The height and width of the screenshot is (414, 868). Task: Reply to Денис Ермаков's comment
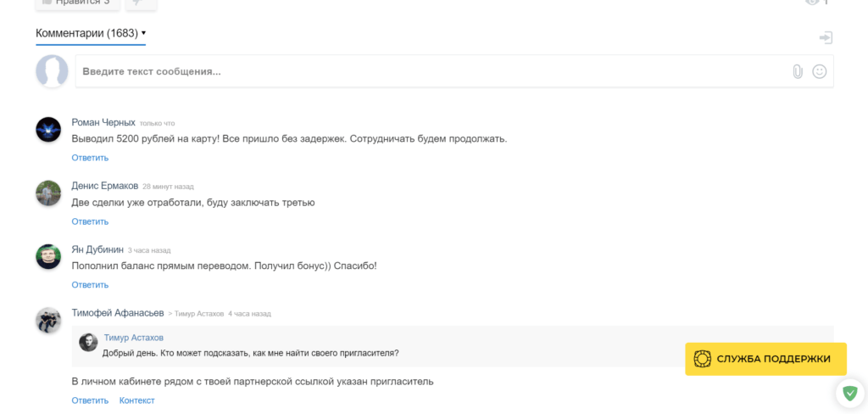pyautogui.click(x=90, y=221)
